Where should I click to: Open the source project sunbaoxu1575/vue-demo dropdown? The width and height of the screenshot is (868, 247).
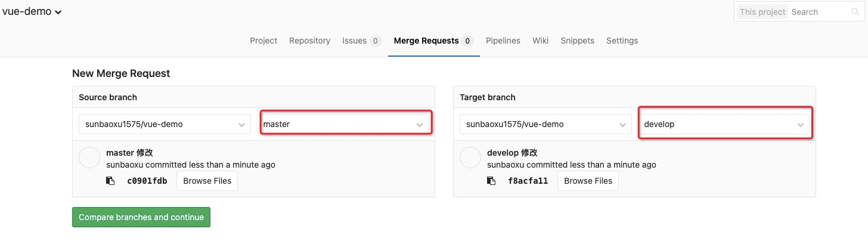click(165, 124)
